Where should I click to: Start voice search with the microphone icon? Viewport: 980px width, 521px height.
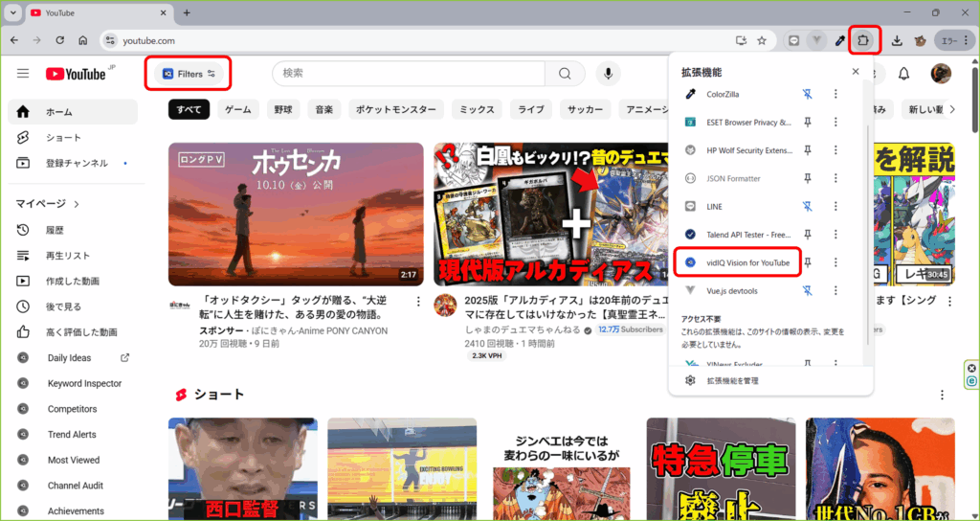[x=608, y=74]
